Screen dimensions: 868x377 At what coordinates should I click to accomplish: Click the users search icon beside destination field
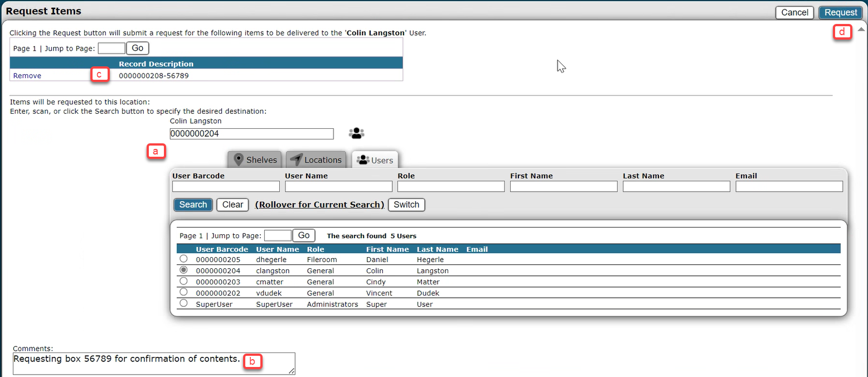coord(356,133)
